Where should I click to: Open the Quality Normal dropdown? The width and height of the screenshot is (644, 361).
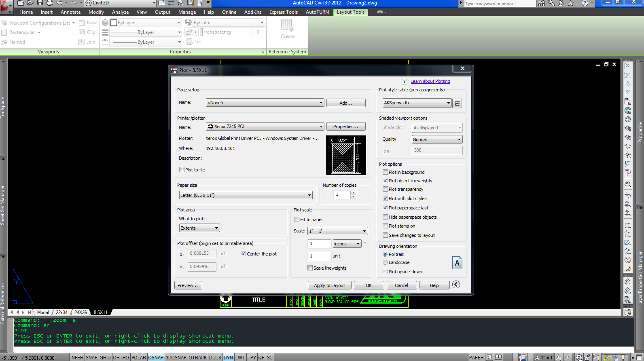(437, 139)
